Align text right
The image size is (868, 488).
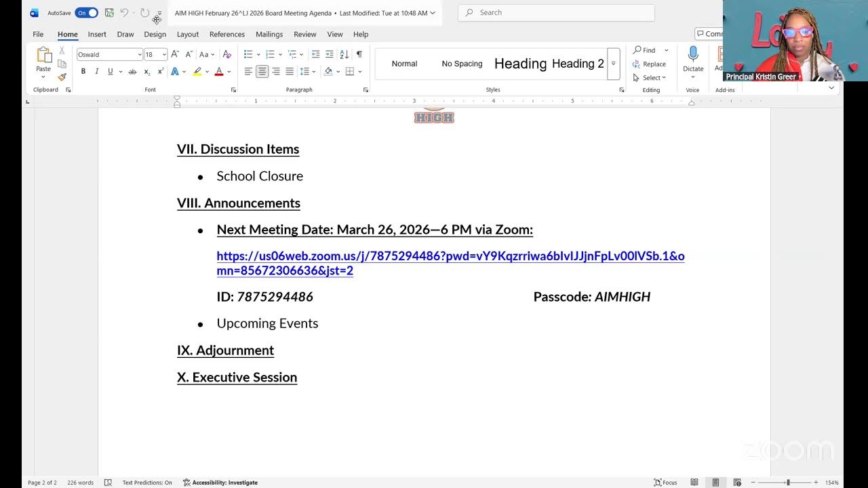coord(276,71)
